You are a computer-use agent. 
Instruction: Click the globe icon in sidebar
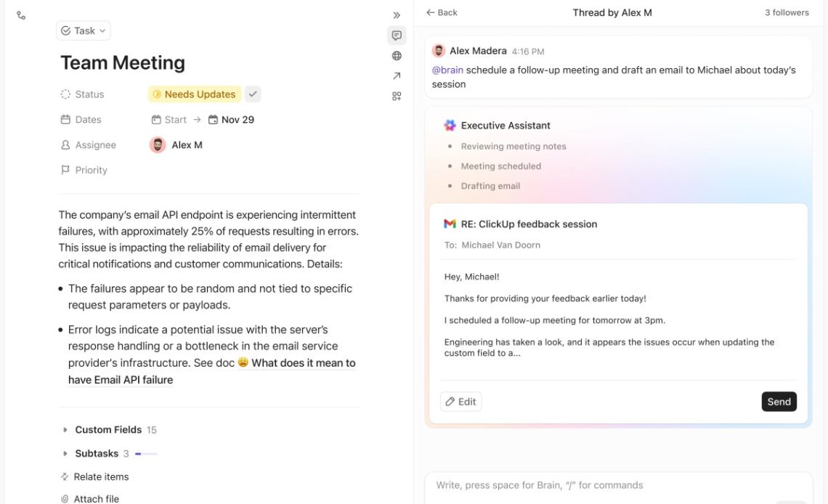[x=397, y=56]
